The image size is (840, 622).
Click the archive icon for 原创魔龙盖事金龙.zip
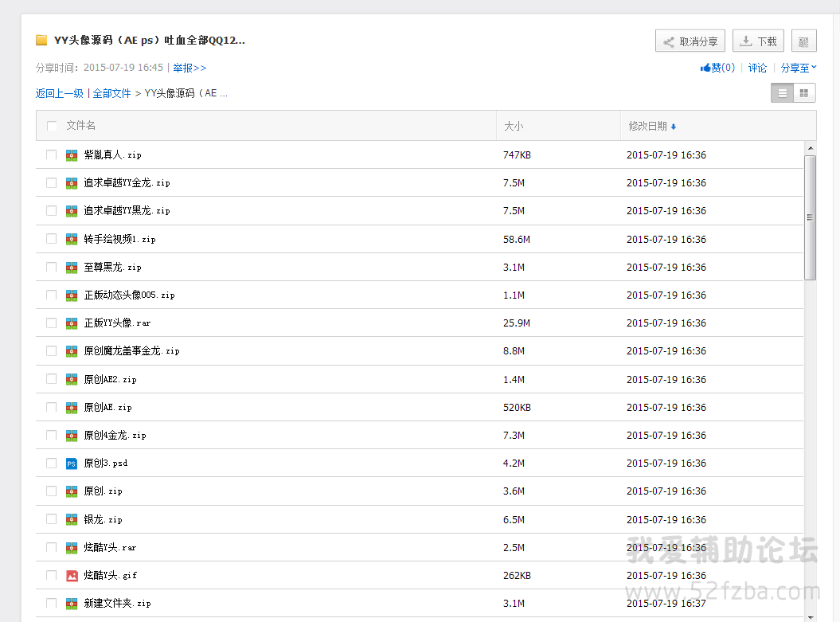click(71, 351)
